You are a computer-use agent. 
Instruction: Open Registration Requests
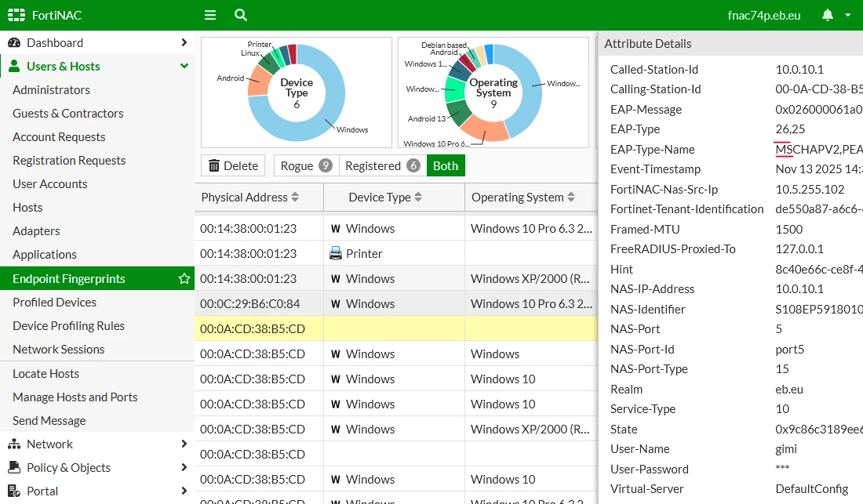[69, 161]
